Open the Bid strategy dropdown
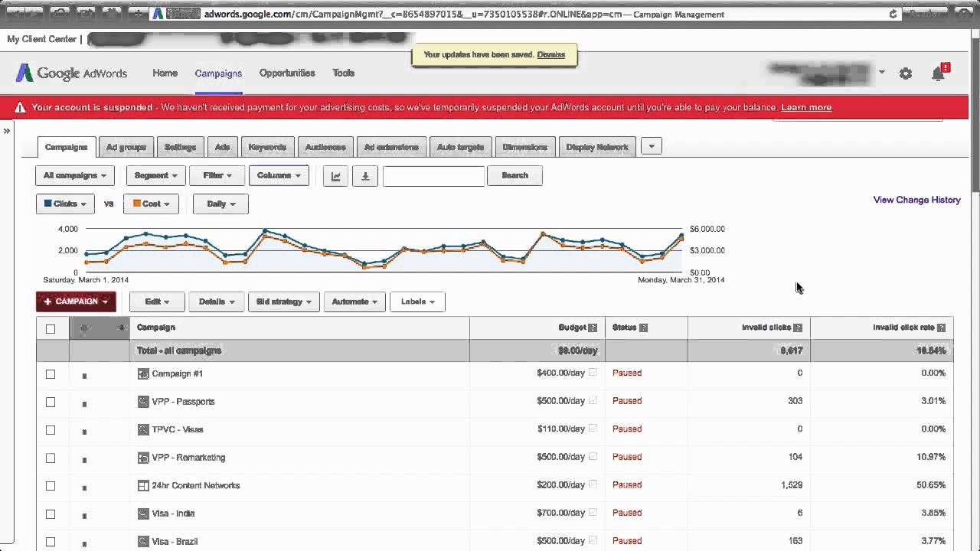Screen dimensions: 980x551 283,302
